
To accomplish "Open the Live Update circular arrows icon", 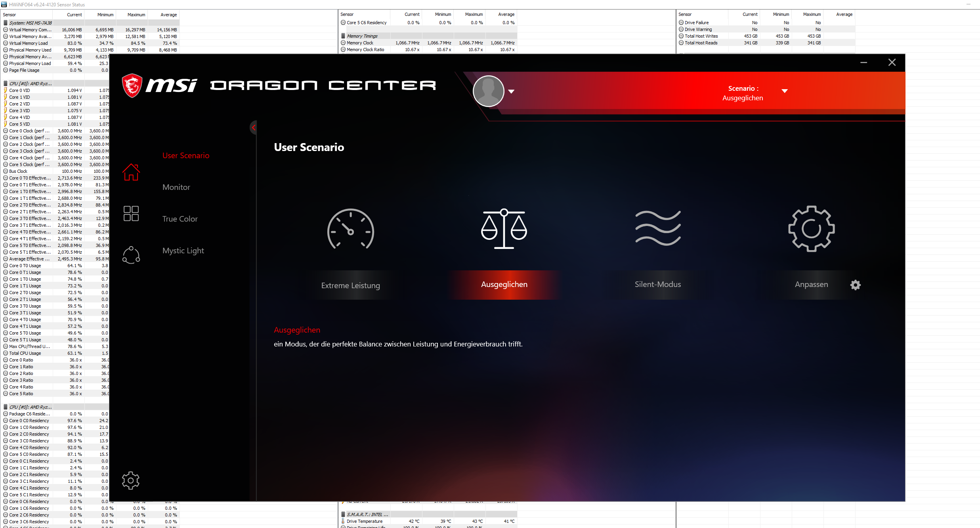I will pyautogui.click(x=131, y=255).
